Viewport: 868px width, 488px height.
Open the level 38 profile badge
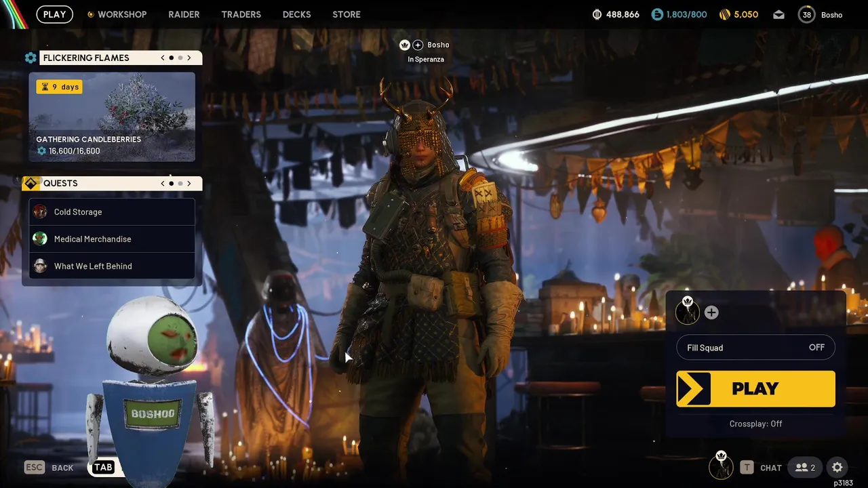[x=806, y=14]
